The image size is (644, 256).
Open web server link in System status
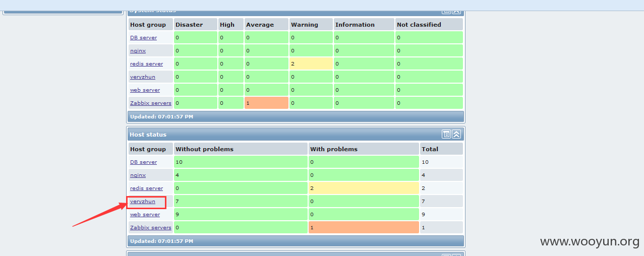pyautogui.click(x=145, y=90)
